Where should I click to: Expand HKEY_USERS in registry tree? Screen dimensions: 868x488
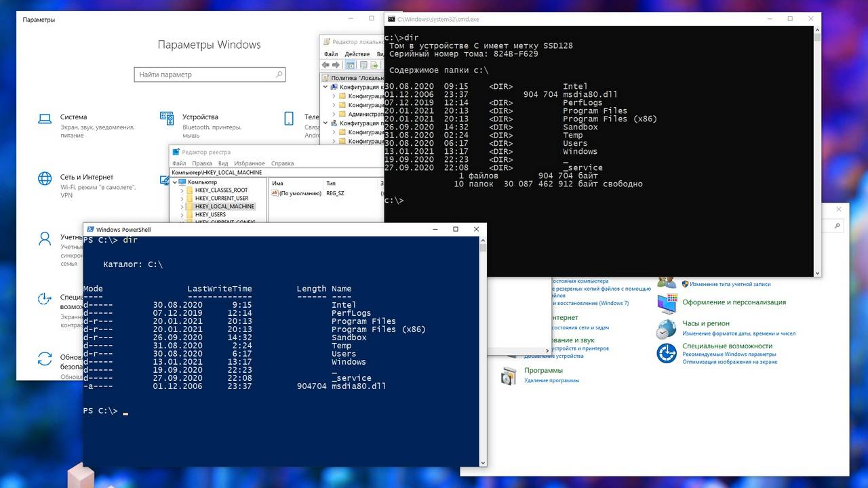click(182, 215)
